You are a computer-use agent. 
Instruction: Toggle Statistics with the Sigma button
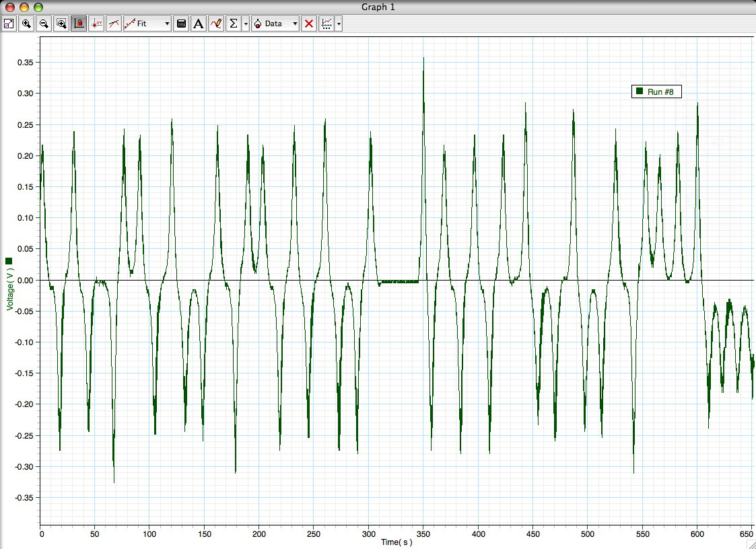pyautogui.click(x=234, y=24)
